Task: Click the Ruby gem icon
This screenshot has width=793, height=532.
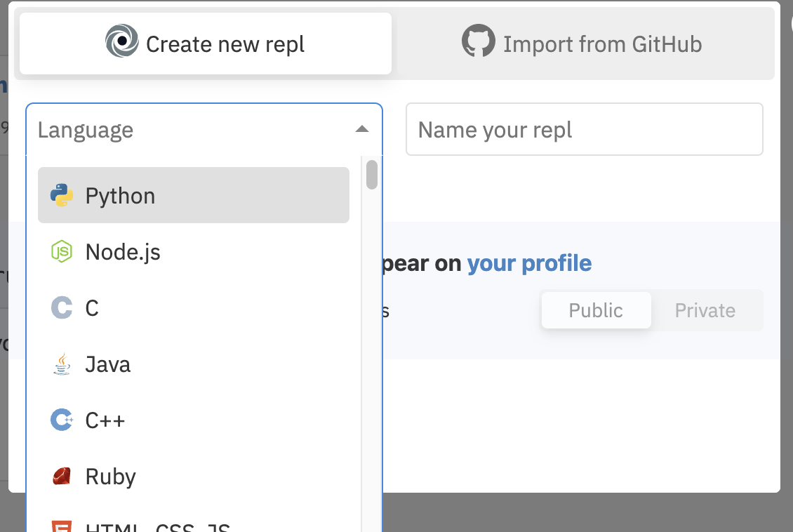Action: tap(62, 477)
